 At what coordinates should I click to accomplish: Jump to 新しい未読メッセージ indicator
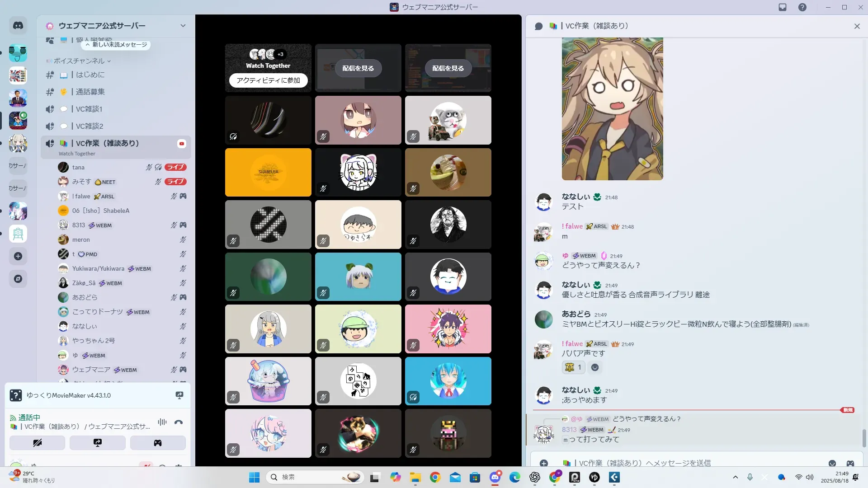(116, 45)
